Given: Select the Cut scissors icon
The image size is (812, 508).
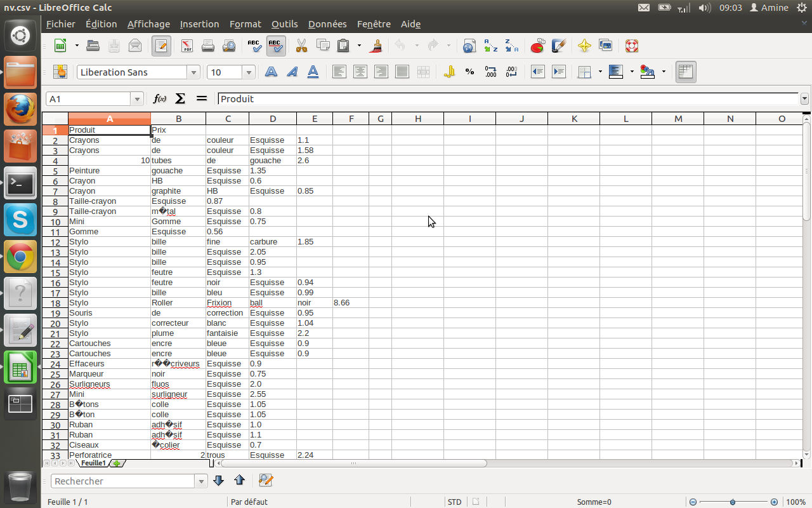Looking at the screenshot, I should pyautogui.click(x=301, y=46).
